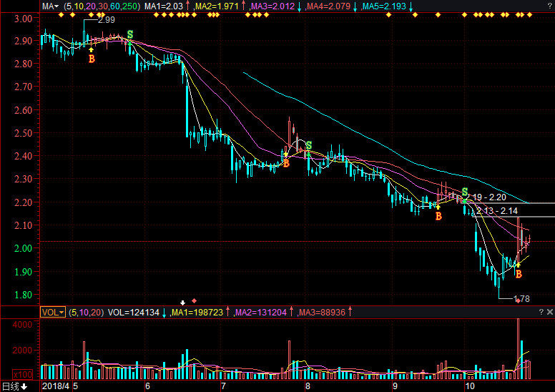Open the 日线 period selector arrow
555x392 pixels.
coord(24,387)
